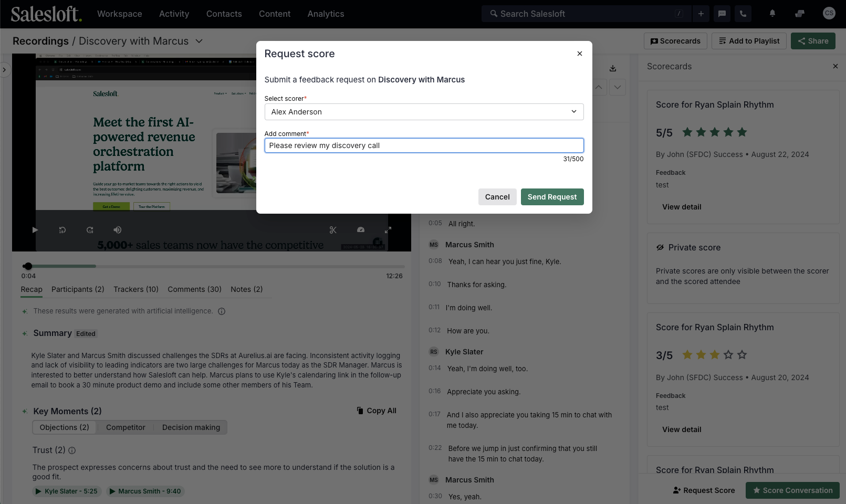Switch to Notes (2) tab
The height and width of the screenshot is (504, 846).
[247, 289]
